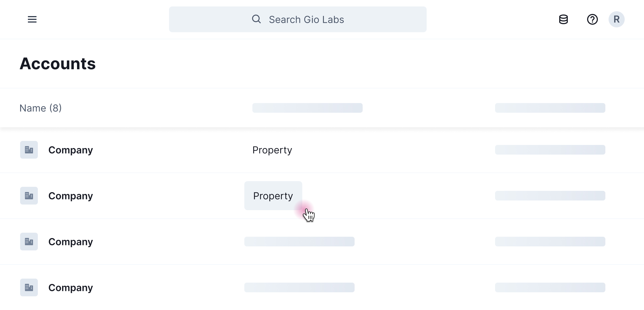Click the first row's building icon

29,150
